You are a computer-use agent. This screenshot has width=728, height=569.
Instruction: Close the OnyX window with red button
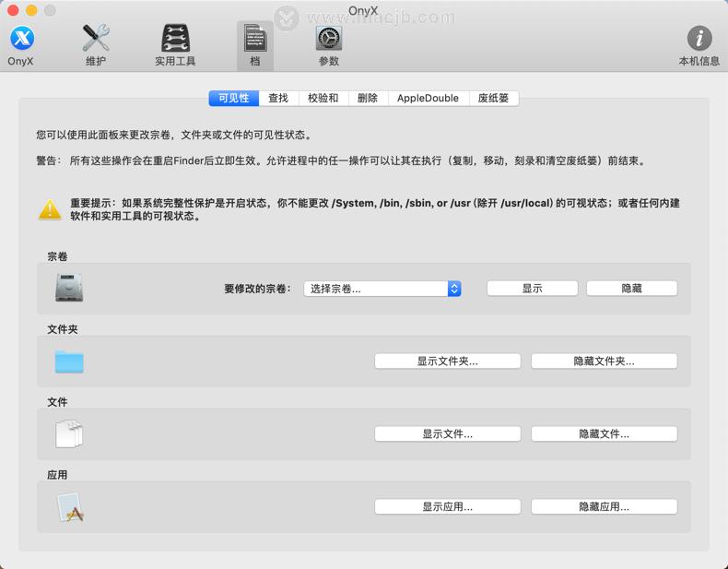click(13, 10)
